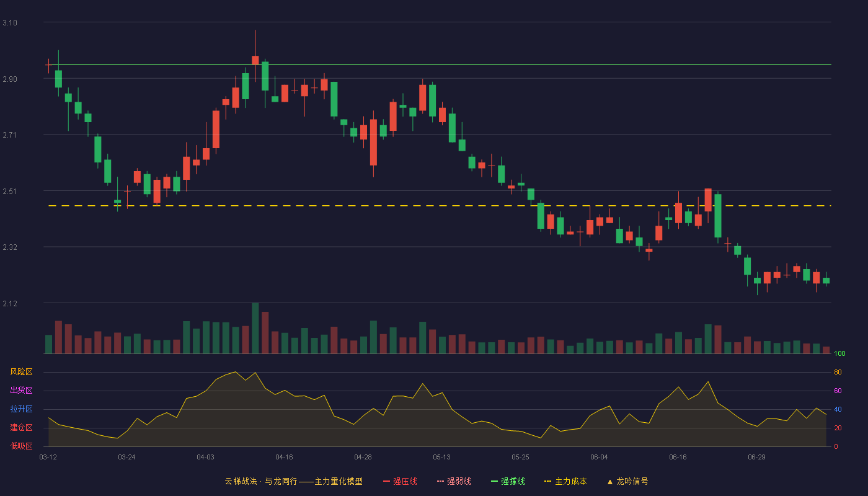Screen dimensions: 868x496
Task: Click the 04-03 date label
Action: coord(205,457)
